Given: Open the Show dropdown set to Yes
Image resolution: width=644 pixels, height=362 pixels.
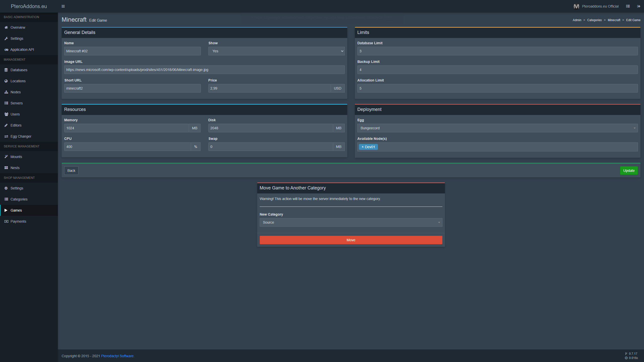Looking at the screenshot, I should pyautogui.click(x=276, y=51).
